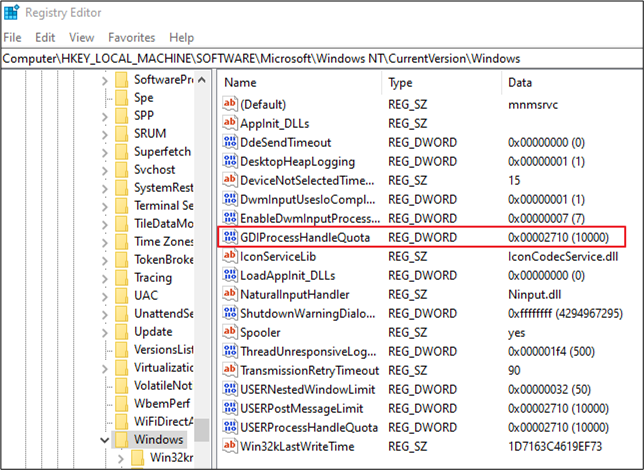Viewport: 644px width, 470px height.
Task: Click the TransmissionRetryTimeout string icon
Action: click(230, 370)
